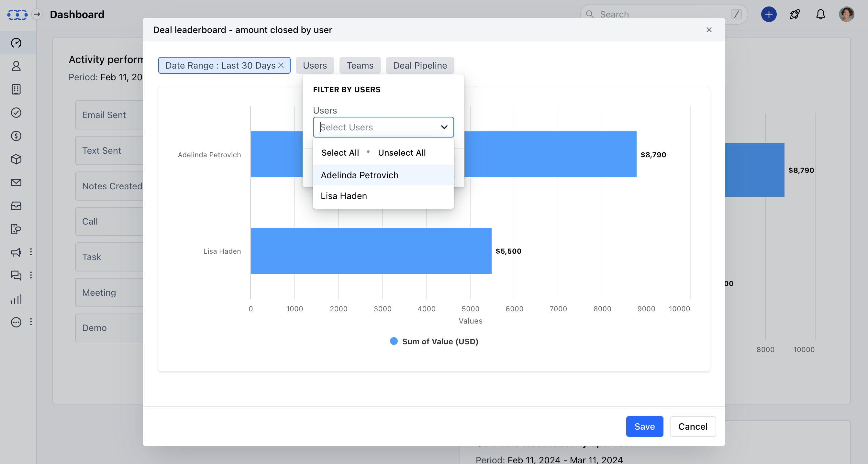The width and height of the screenshot is (868, 464).
Task: Close the Deal leaderboard dialog
Action: (x=709, y=30)
